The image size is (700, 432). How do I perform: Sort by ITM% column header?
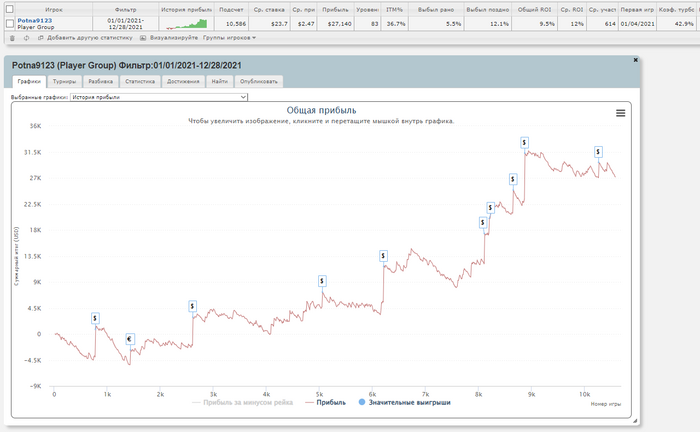point(395,9)
